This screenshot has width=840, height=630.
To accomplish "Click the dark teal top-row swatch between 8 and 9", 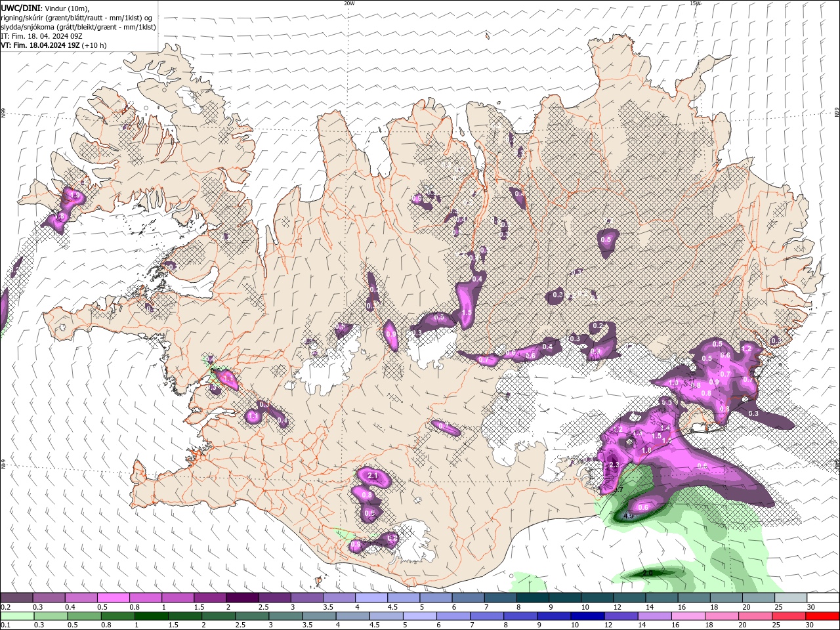I will pos(533,598).
